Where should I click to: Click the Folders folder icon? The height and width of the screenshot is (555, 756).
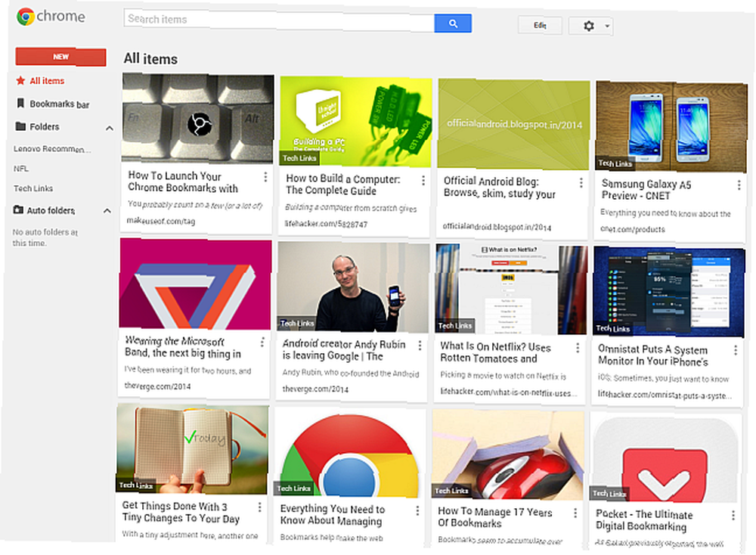click(x=20, y=126)
